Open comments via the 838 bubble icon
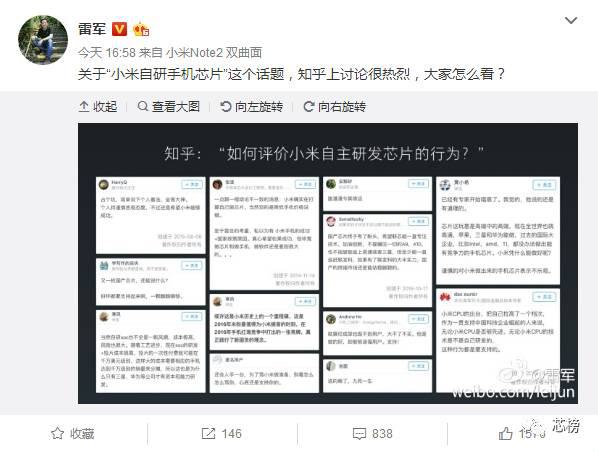The image size is (598, 452). pyautogui.click(x=359, y=434)
